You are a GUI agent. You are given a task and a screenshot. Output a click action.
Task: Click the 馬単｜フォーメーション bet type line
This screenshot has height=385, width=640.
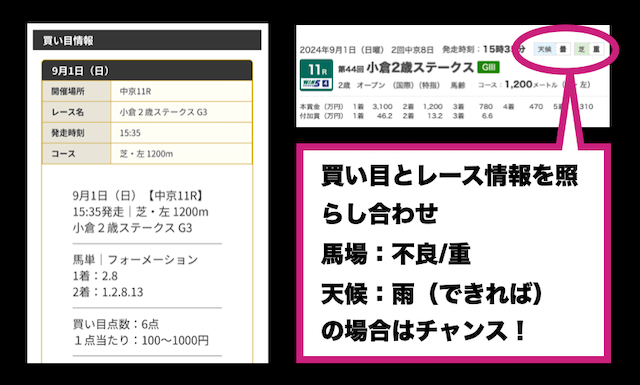135,260
